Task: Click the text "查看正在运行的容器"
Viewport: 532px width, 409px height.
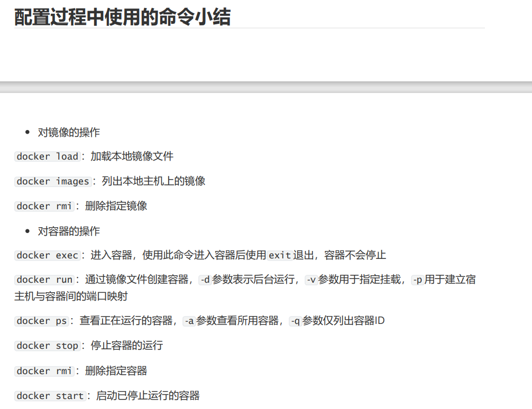Action: coord(126,321)
